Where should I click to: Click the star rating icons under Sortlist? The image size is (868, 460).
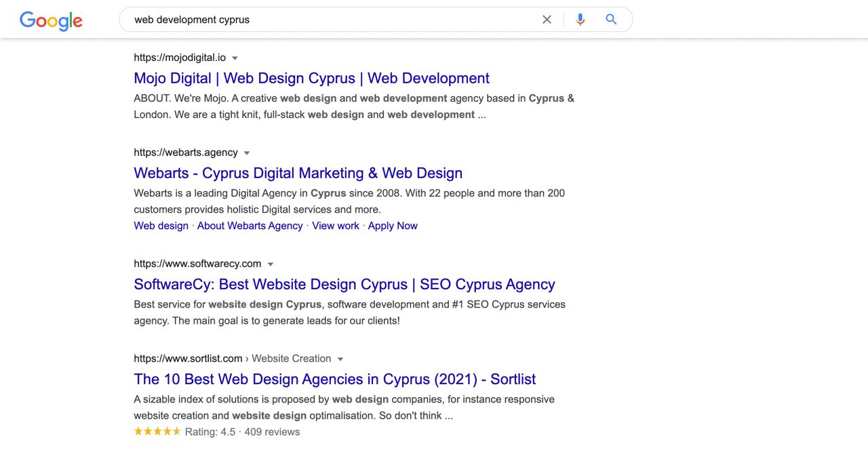(157, 432)
